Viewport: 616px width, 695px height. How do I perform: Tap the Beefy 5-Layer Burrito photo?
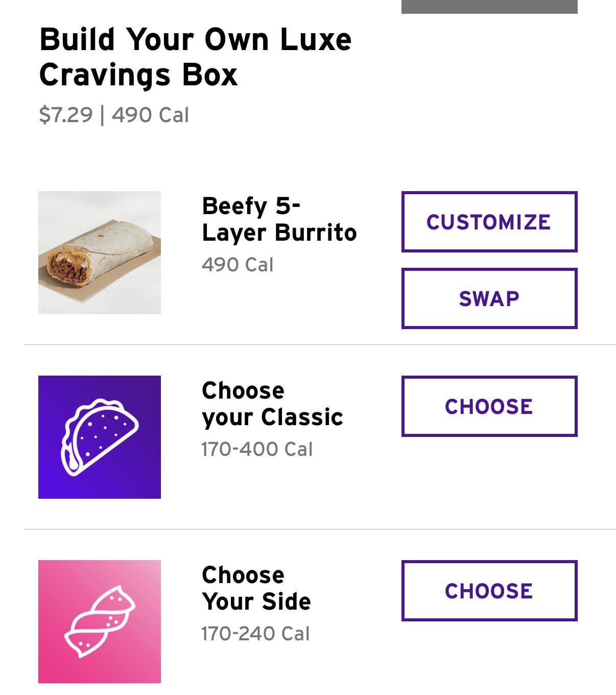tap(100, 252)
